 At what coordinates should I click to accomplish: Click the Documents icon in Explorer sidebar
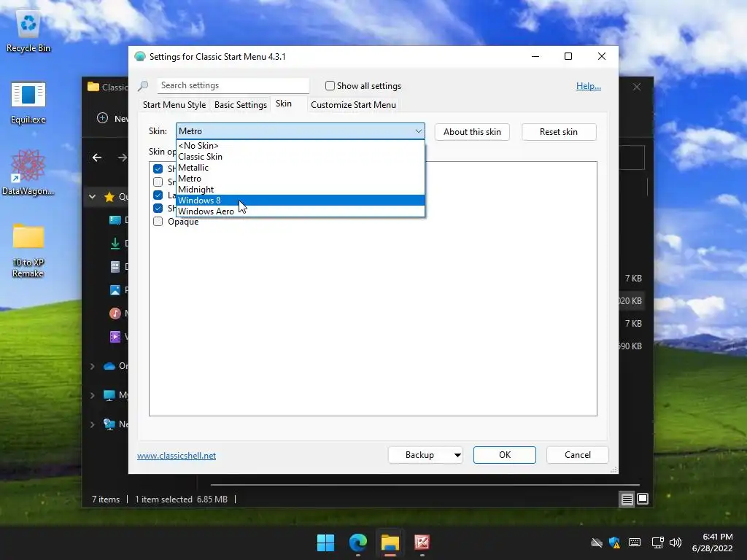click(x=115, y=267)
